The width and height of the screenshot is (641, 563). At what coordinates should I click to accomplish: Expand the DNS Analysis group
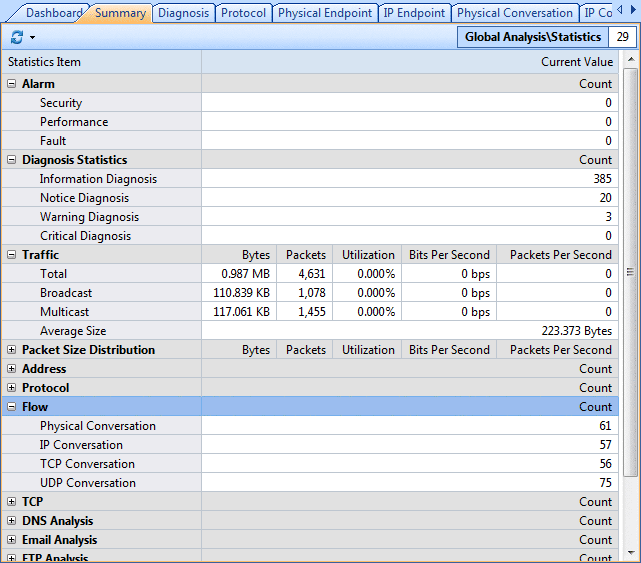click(11, 520)
